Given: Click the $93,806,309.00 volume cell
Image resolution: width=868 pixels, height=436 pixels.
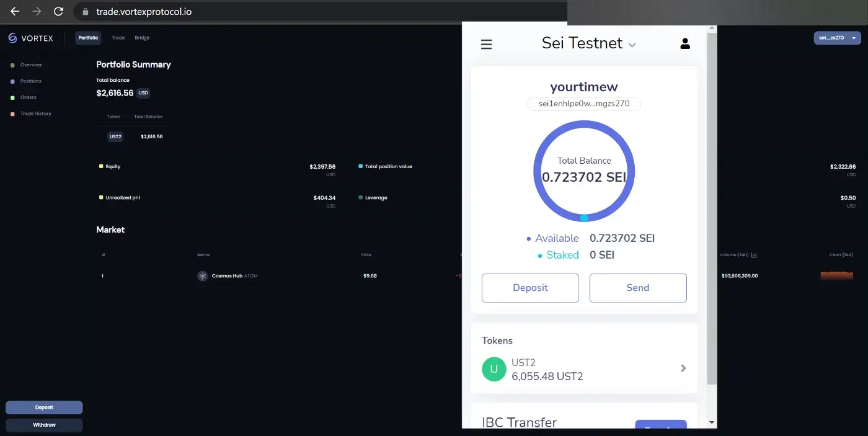Looking at the screenshot, I should click(x=740, y=276).
